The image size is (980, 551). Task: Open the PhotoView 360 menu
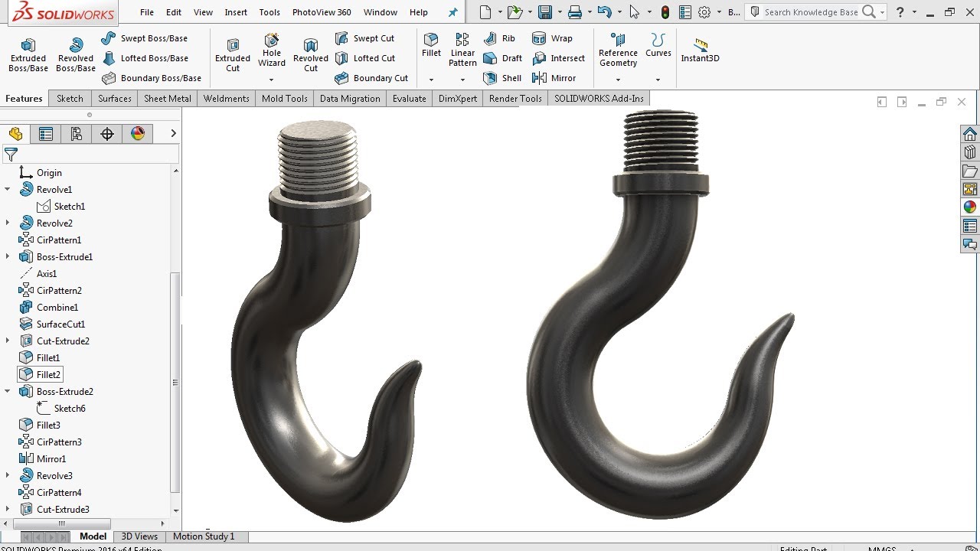pyautogui.click(x=322, y=12)
